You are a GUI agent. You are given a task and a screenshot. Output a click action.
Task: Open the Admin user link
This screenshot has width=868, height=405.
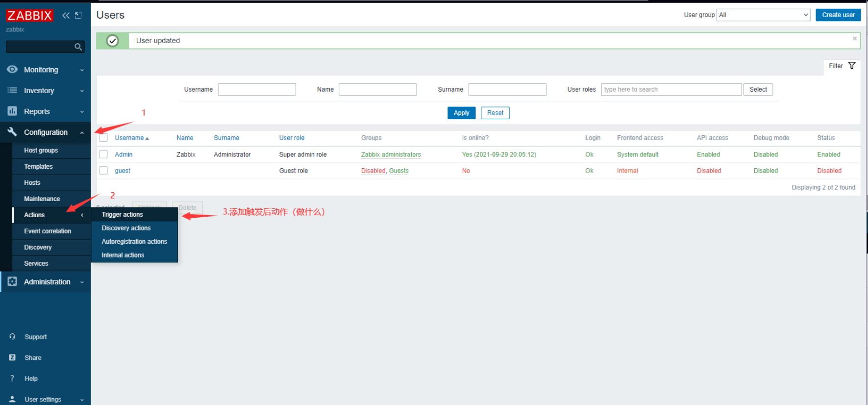click(x=124, y=154)
